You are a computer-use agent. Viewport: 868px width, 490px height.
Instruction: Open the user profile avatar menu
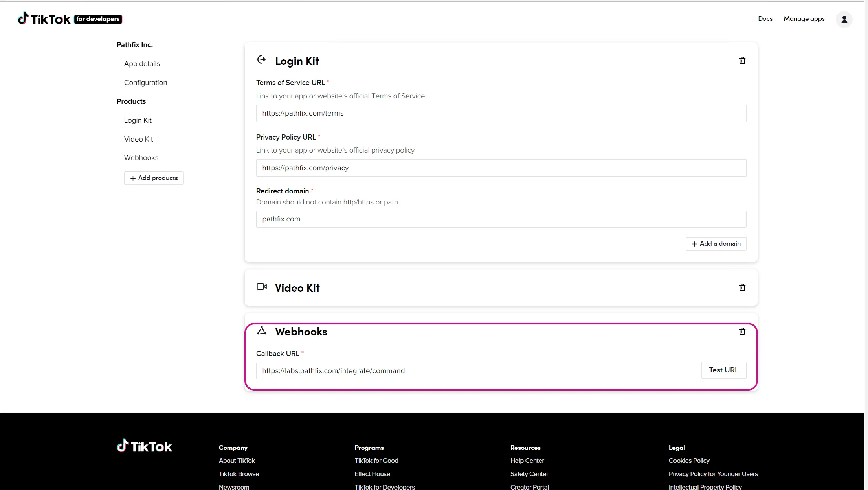pyautogui.click(x=844, y=19)
